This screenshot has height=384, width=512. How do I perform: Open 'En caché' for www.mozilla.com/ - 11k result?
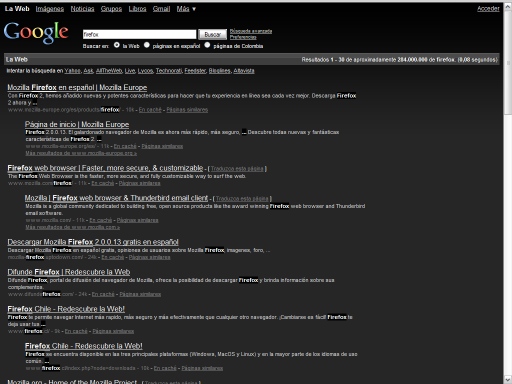pos(101,220)
